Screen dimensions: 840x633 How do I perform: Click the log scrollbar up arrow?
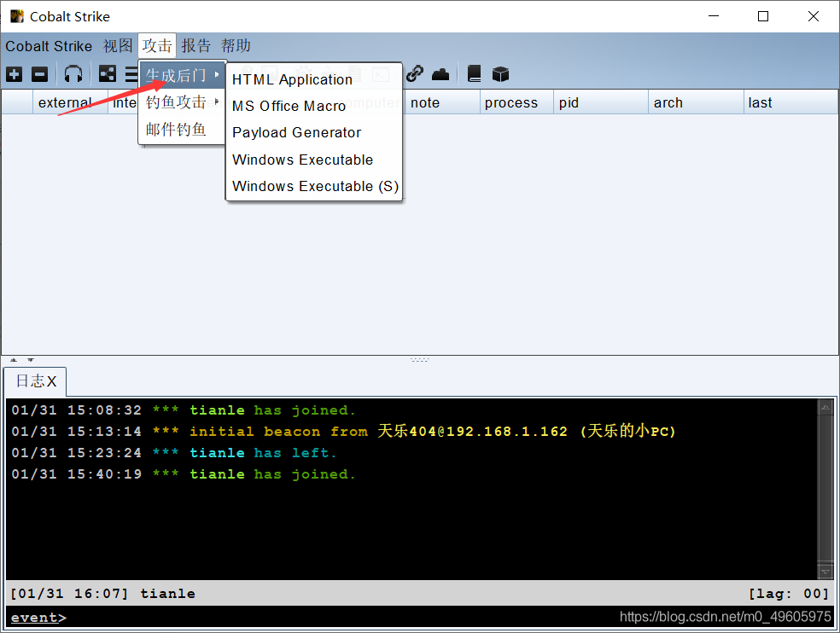825,408
